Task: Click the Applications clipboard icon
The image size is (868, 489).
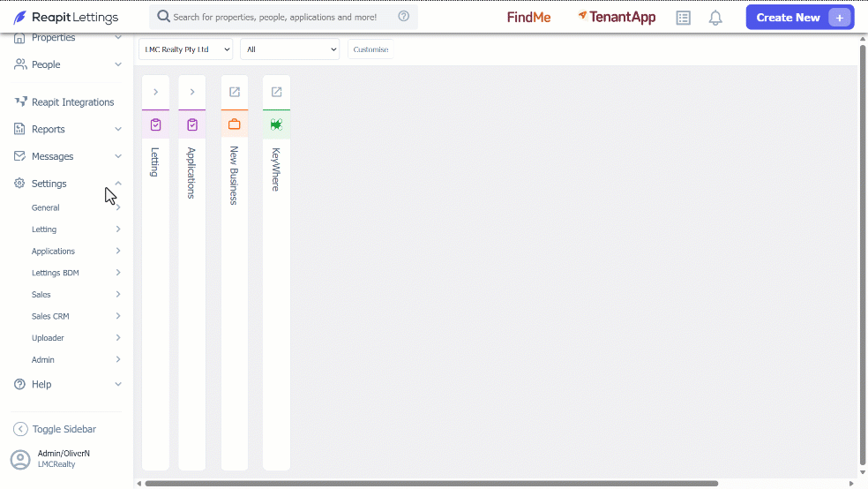Action: [192, 124]
